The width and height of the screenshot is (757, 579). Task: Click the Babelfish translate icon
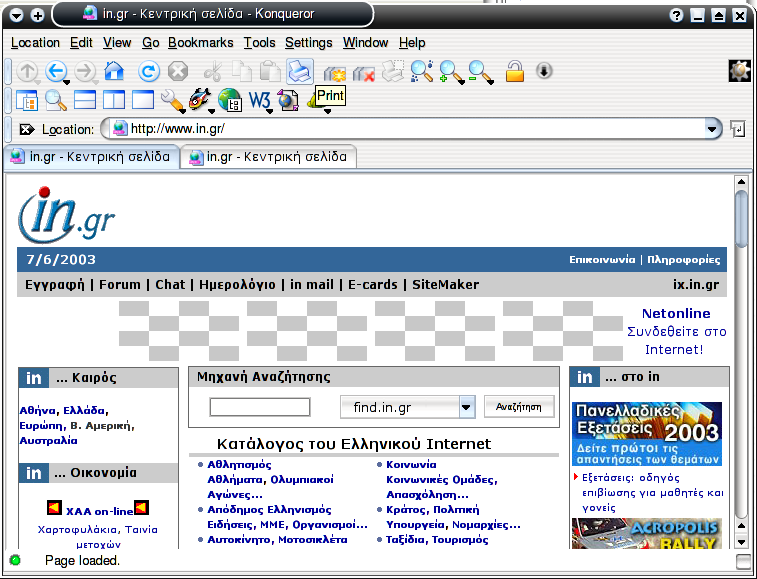point(201,100)
